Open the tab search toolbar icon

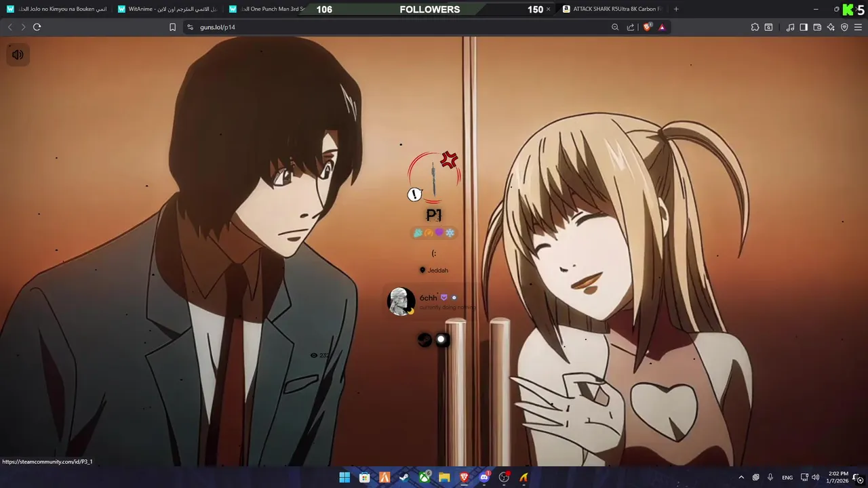[x=768, y=27]
